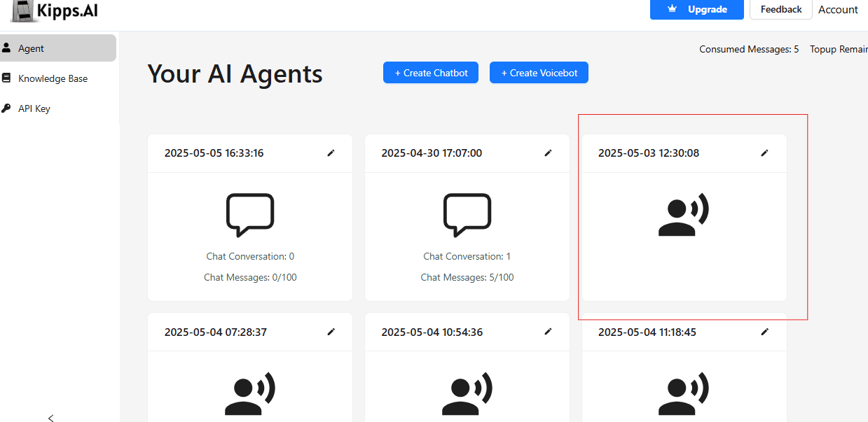Image resolution: width=868 pixels, height=422 pixels.
Task: Rename the 2025-05-04 07:28:37 agent via pencil
Action: [x=331, y=332]
